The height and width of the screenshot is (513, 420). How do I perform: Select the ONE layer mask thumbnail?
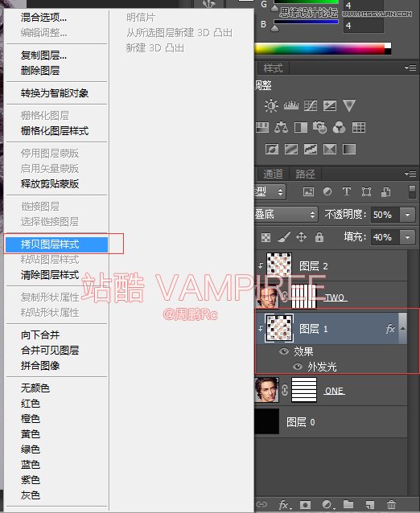click(x=304, y=390)
